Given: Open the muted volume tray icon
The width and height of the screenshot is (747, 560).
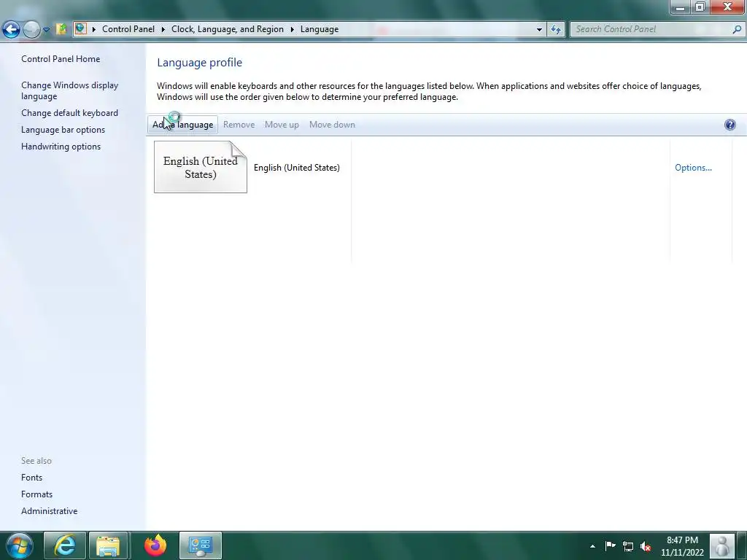Looking at the screenshot, I should pos(646,546).
